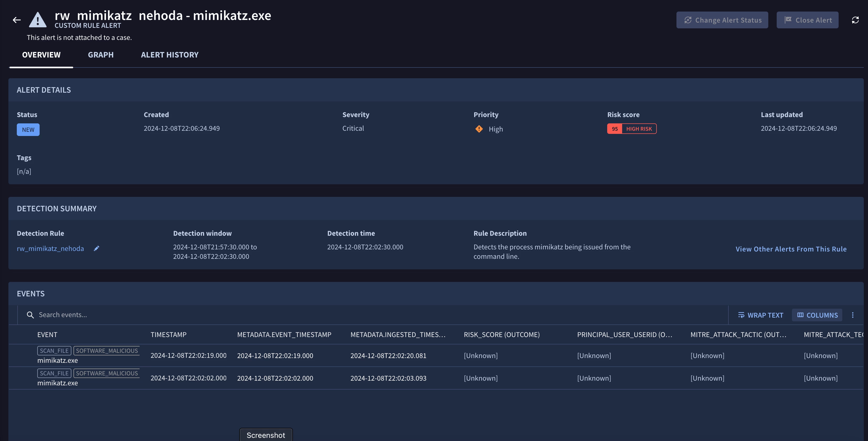Viewport: 868px width, 441px height.
Task: Click Metadata.Event_Timestamp column header
Action: pos(284,334)
